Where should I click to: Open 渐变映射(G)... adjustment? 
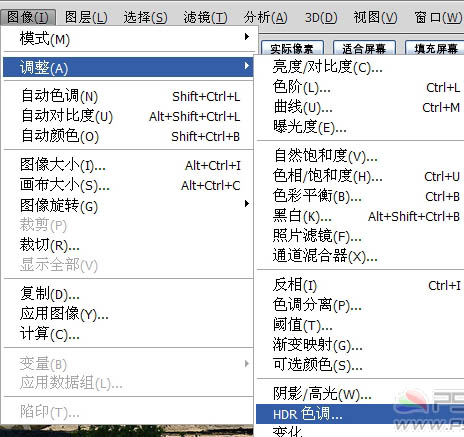click(x=360, y=345)
